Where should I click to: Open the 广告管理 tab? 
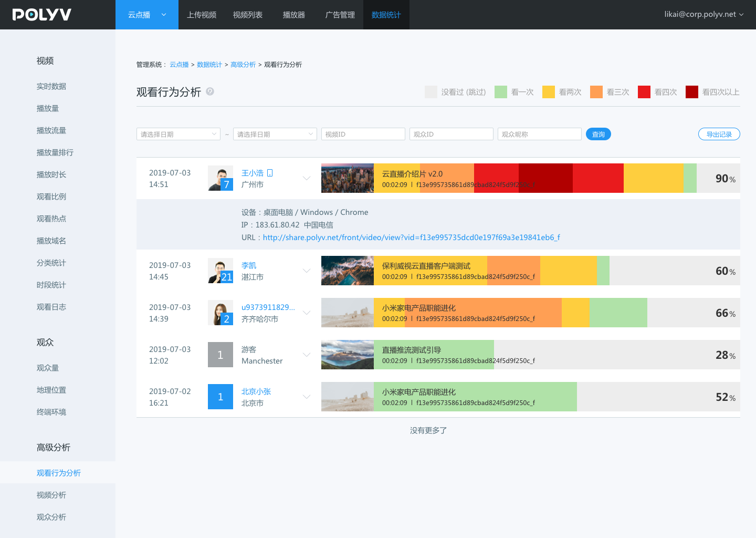click(340, 15)
